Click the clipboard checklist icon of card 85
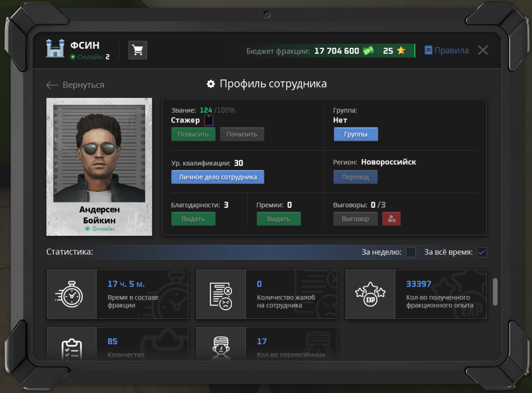Screen dimensions: 532x393 (71, 349)
